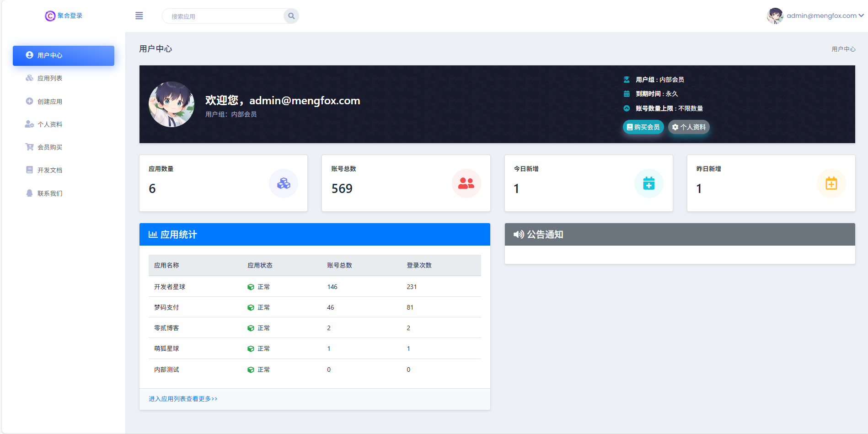
Task: Open the 联系我们 bell icon
Action: tap(29, 193)
